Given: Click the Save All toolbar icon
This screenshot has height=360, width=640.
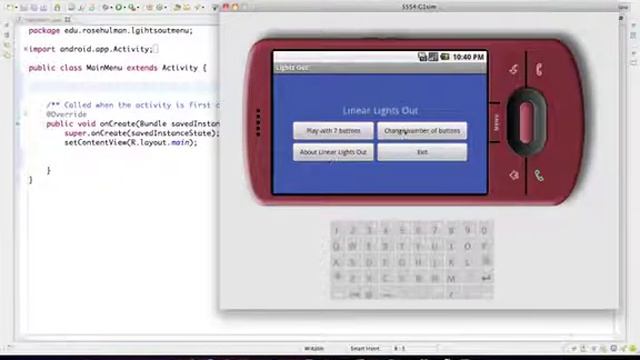Looking at the screenshot, I should [x=34, y=7].
